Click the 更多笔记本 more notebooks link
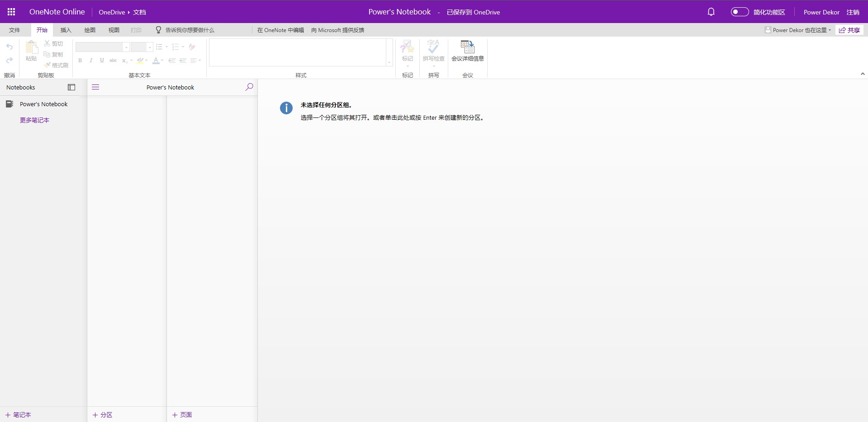 pos(34,120)
